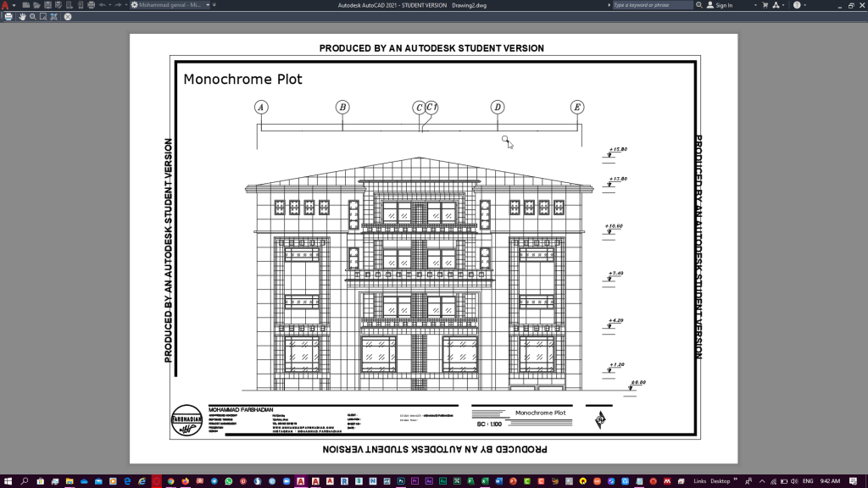The width and height of the screenshot is (868, 488).
Task: Click the Open file folder icon
Action: coord(36,5)
